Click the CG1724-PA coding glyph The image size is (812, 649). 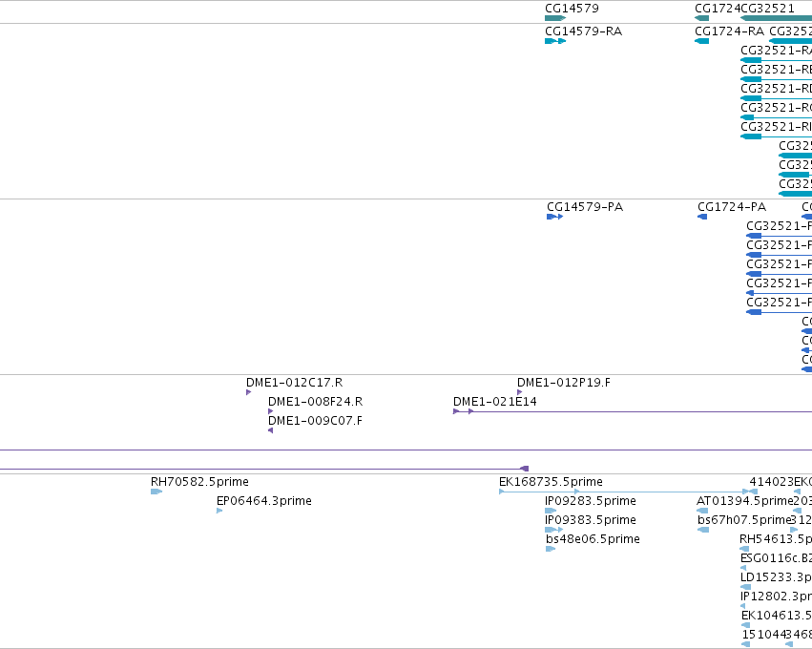(x=702, y=217)
